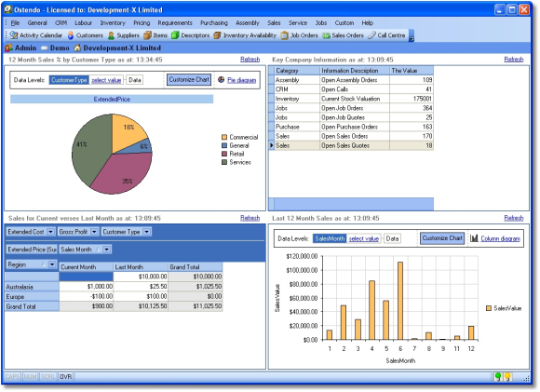Click the Ostendo application title icon
This screenshot has width=540, height=392.
point(8,9)
